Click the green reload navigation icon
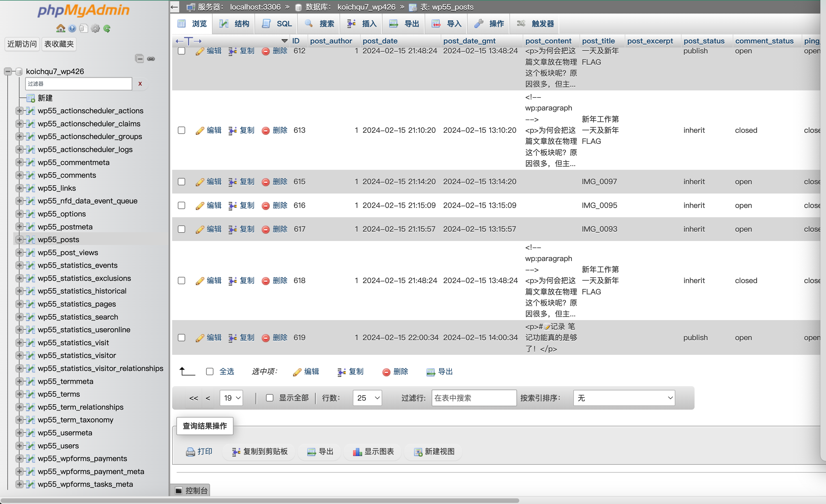 (107, 29)
